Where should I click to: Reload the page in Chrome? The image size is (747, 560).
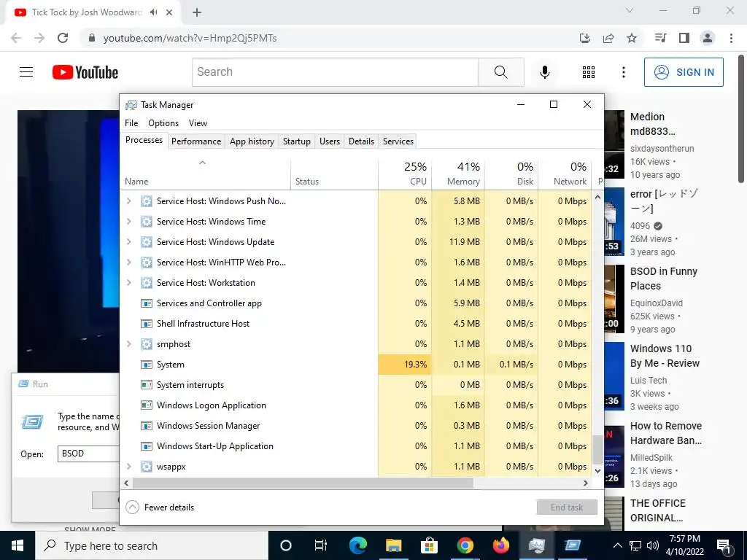[x=63, y=38]
